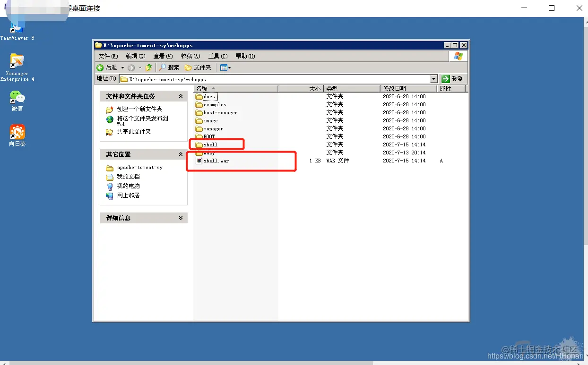
Task: Open 我的电脑 from other places
Action: click(128, 186)
